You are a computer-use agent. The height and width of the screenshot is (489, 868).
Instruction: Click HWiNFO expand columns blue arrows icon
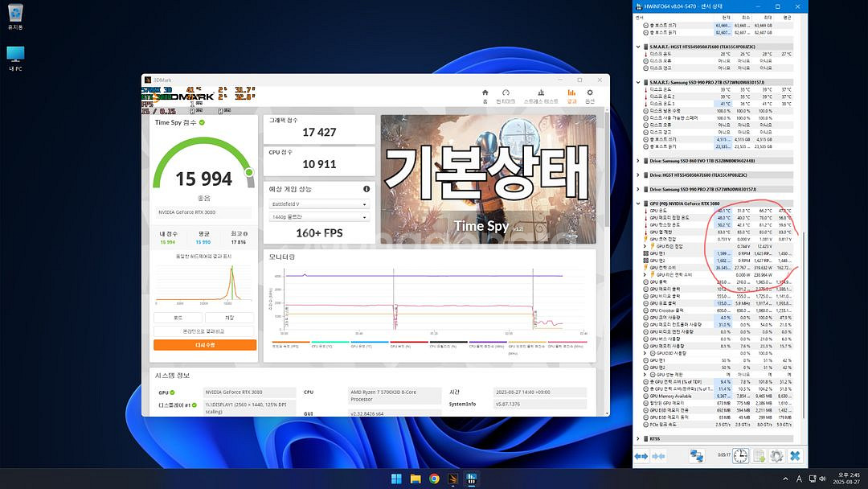click(641, 456)
